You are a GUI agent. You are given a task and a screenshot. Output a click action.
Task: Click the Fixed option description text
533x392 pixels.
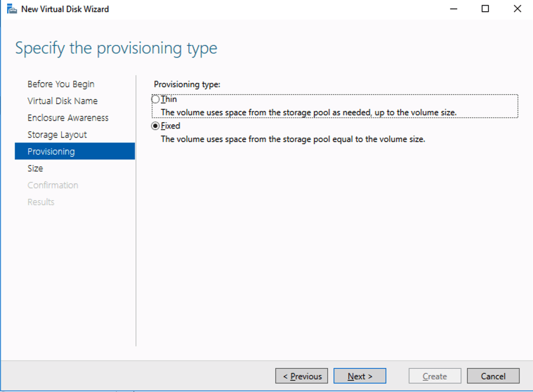(x=293, y=139)
